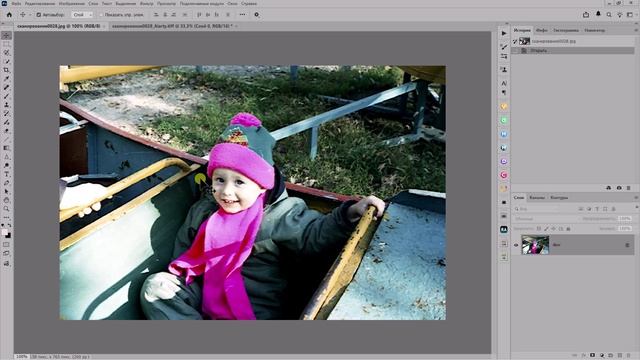
Task: Toggle Show transform controls checkbox
Action: (101, 15)
